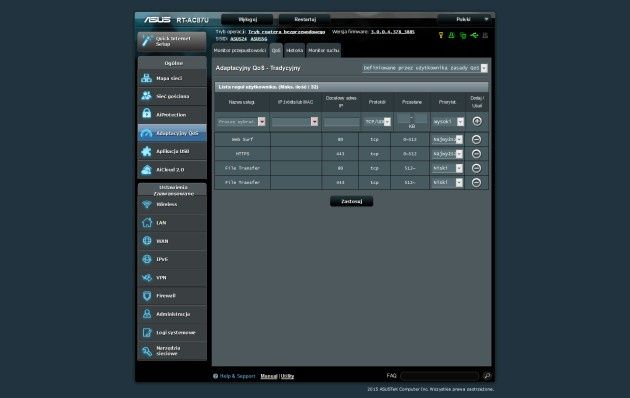Open the user-defined QoS rules dropdown
630x398 pixels.
pyautogui.click(x=425, y=68)
